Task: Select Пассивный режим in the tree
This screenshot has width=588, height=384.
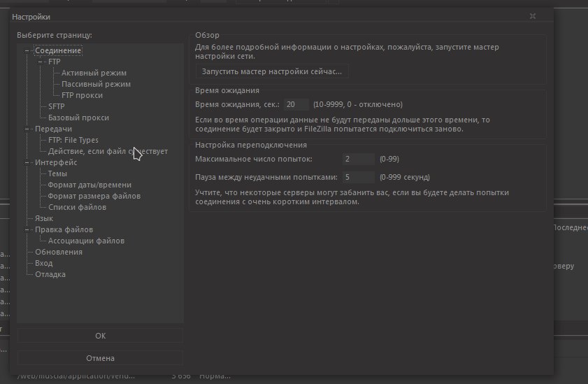Action: click(96, 84)
